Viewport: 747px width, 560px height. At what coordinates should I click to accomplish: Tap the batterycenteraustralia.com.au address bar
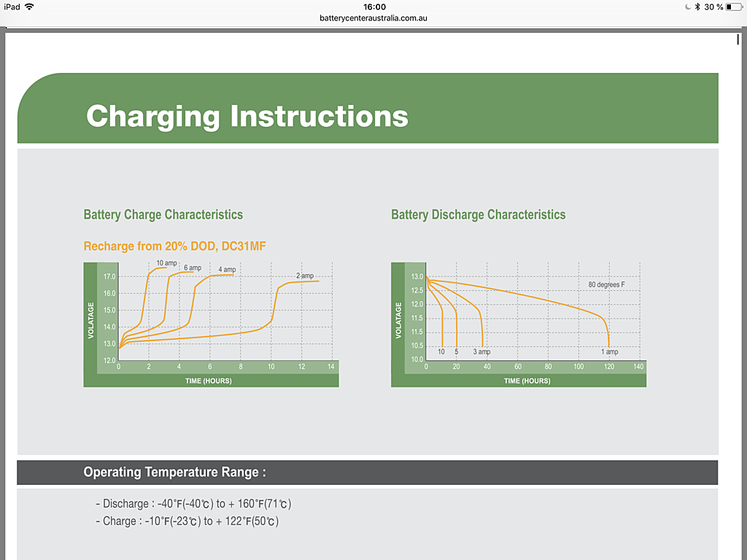click(373, 18)
